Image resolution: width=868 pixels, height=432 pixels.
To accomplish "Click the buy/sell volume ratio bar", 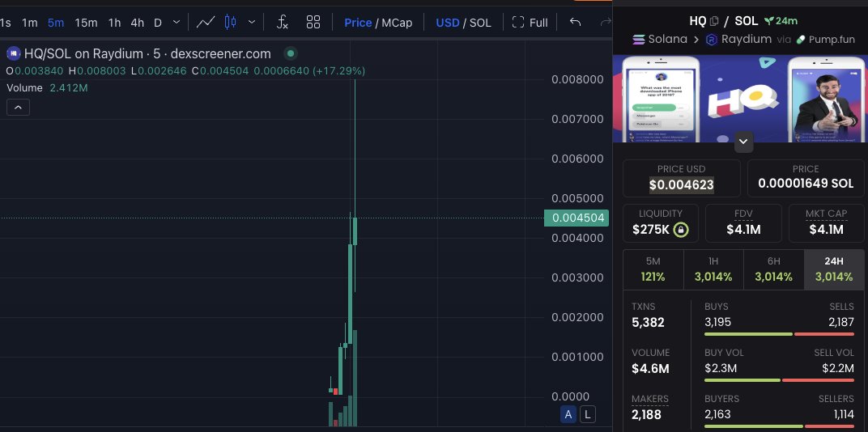I will click(x=780, y=380).
